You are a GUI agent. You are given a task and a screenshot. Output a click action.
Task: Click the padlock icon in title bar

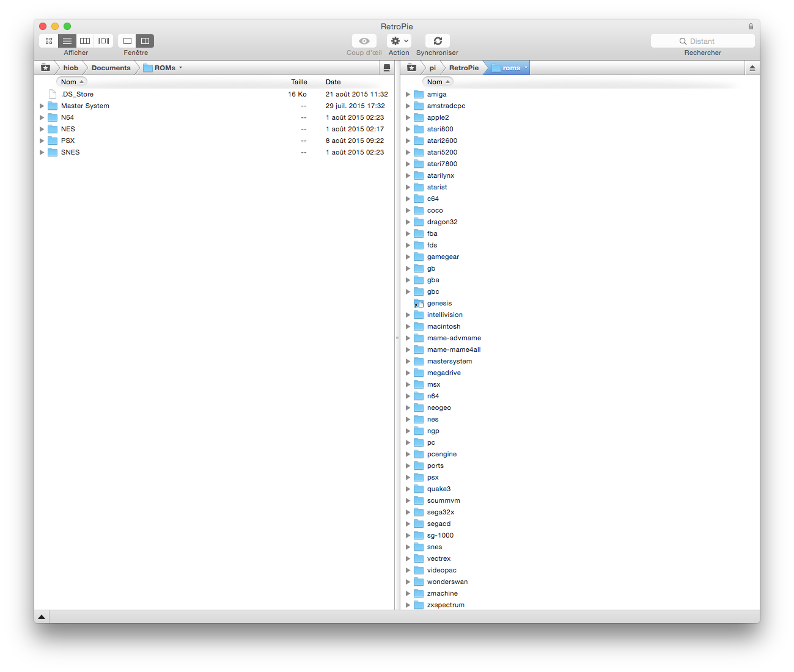pyautogui.click(x=751, y=26)
